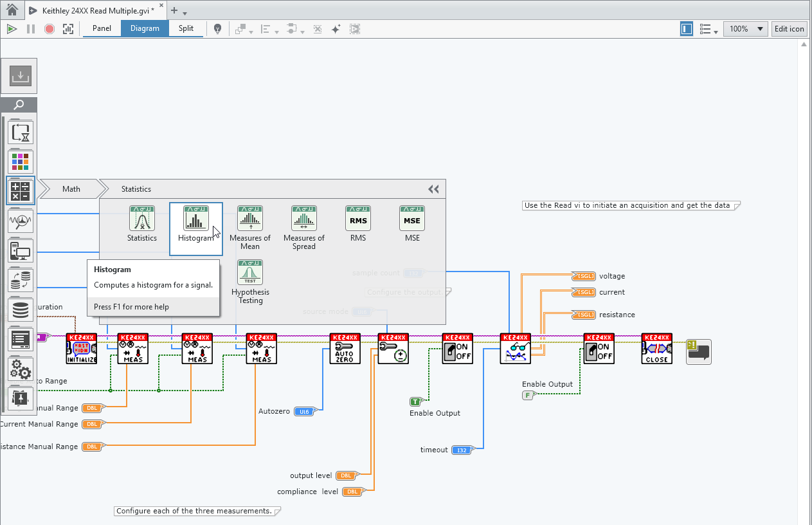Click the Edit icon button

click(x=789, y=29)
